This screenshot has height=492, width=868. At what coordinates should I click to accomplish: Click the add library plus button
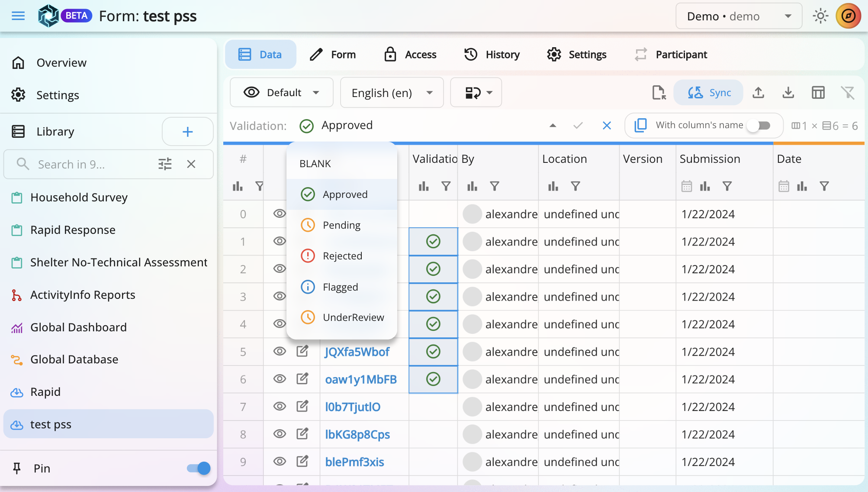(x=187, y=132)
